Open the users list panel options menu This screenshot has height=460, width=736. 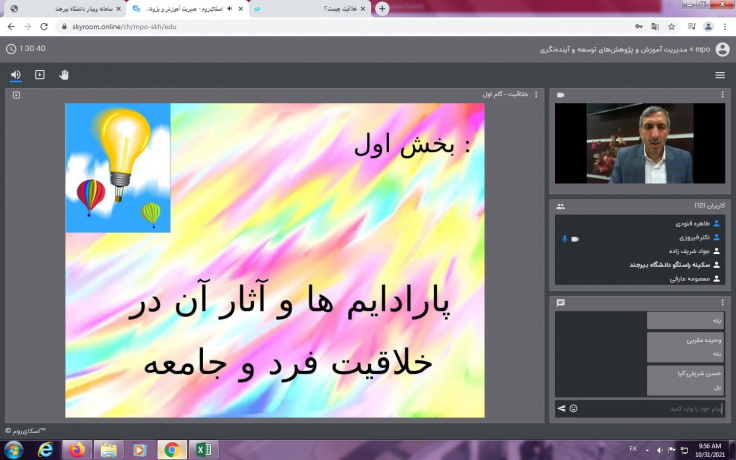tap(722, 206)
